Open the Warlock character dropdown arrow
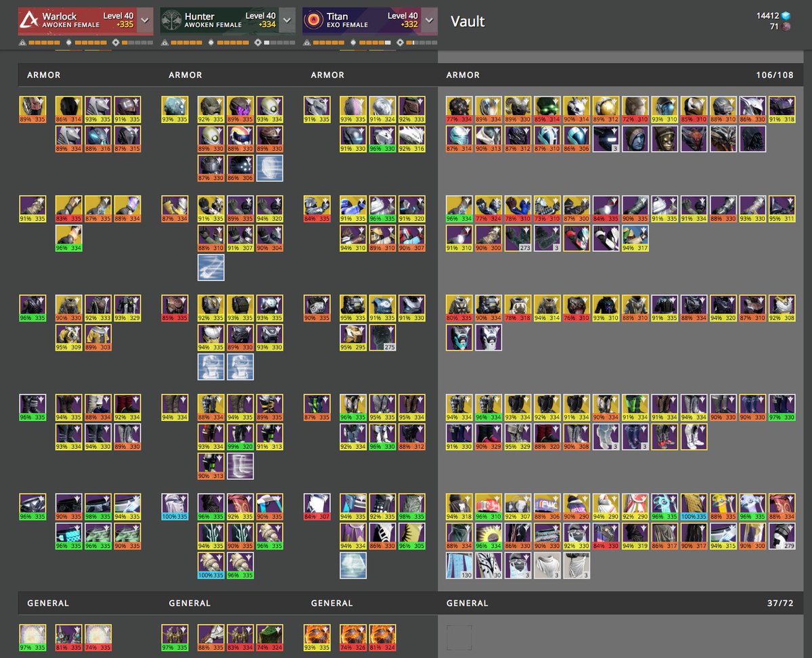This screenshot has height=658, width=812. coord(145,20)
